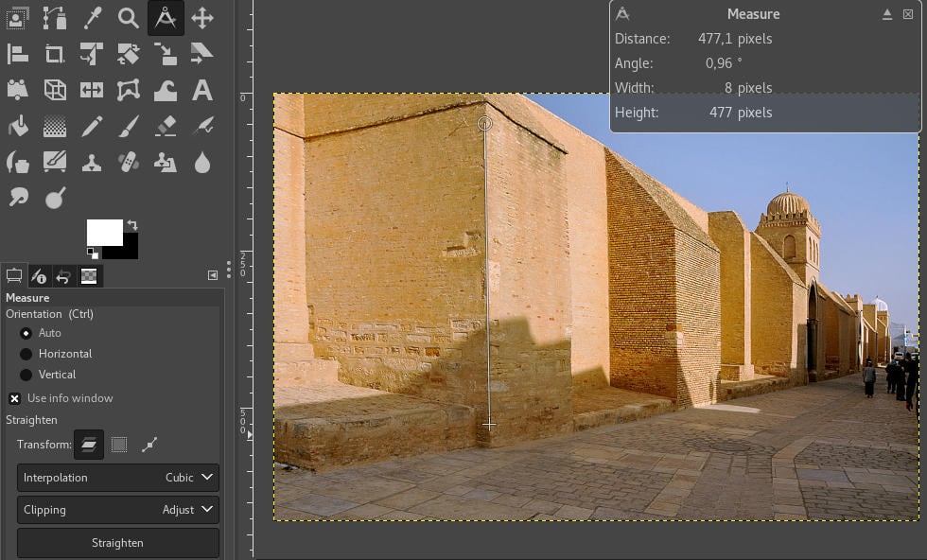Select the Color Picker tool
The width and height of the screenshot is (927, 560).
point(91,17)
